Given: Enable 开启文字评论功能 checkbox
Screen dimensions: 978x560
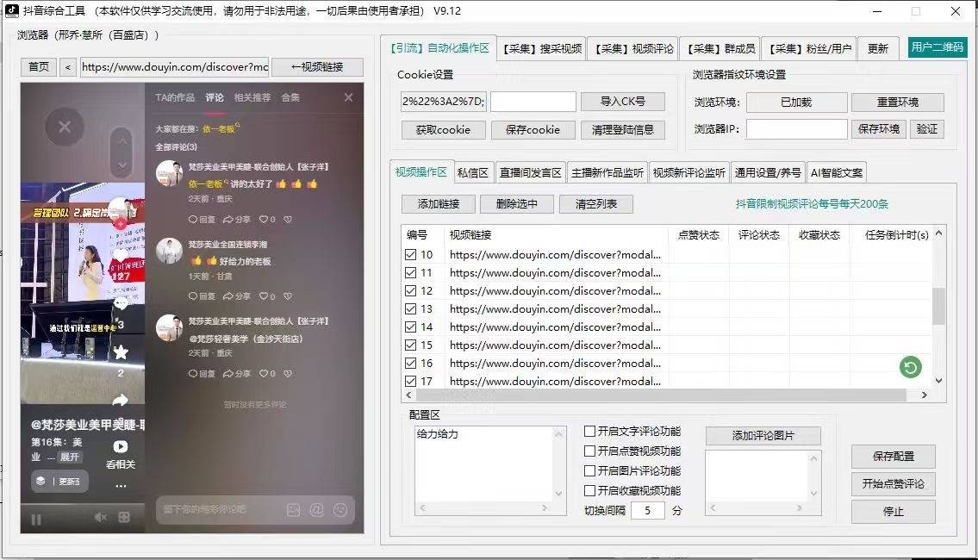Looking at the screenshot, I should [x=589, y=431].
